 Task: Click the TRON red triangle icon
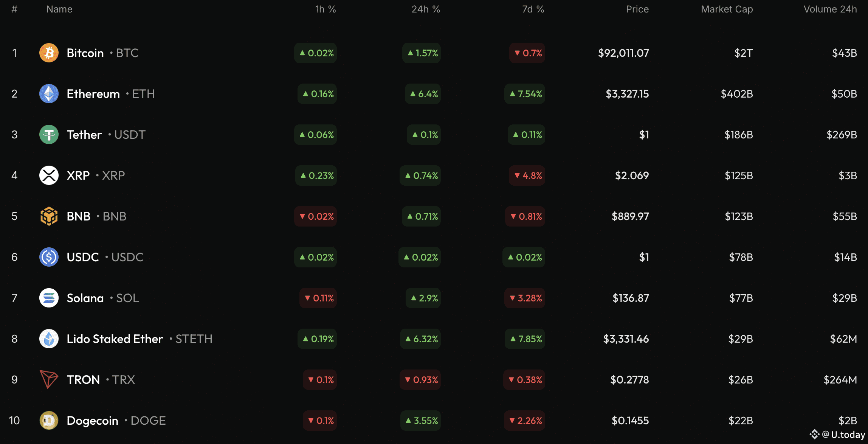point(49,380)
